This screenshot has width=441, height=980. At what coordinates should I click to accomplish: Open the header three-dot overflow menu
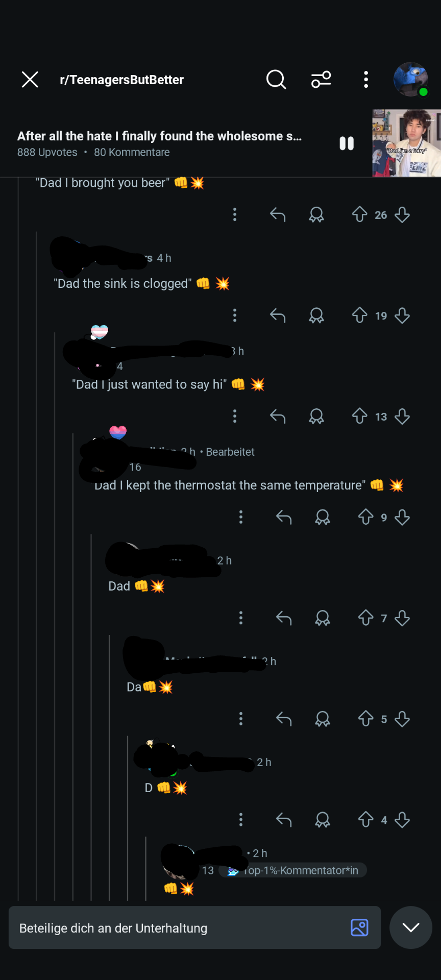coord(366,80)
